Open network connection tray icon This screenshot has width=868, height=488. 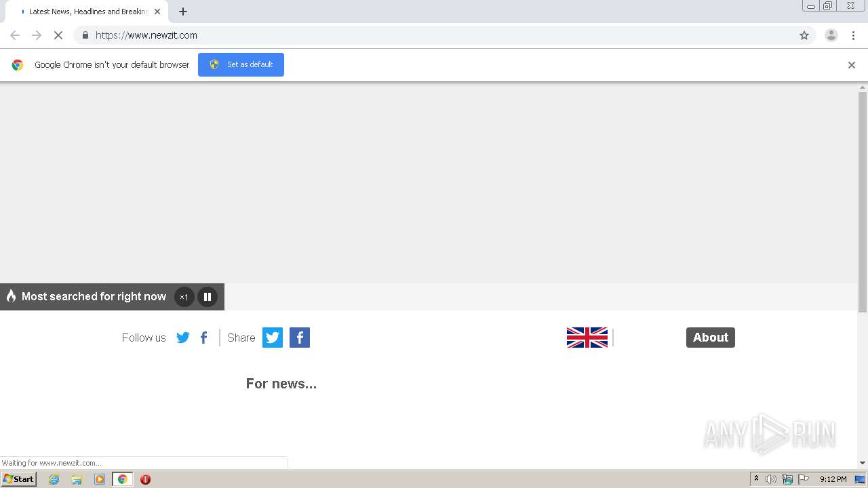(x=787, y=479)
